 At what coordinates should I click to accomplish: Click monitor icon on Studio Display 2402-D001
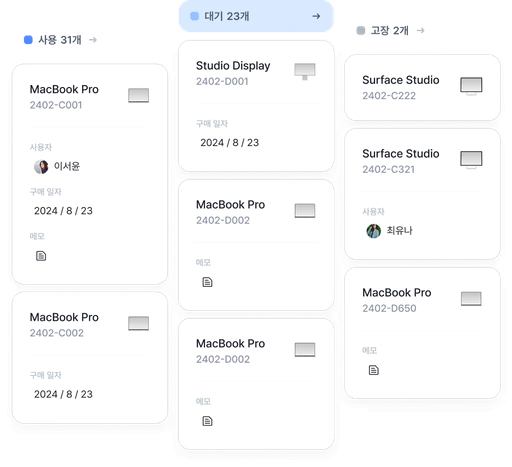tap(305, 71)
